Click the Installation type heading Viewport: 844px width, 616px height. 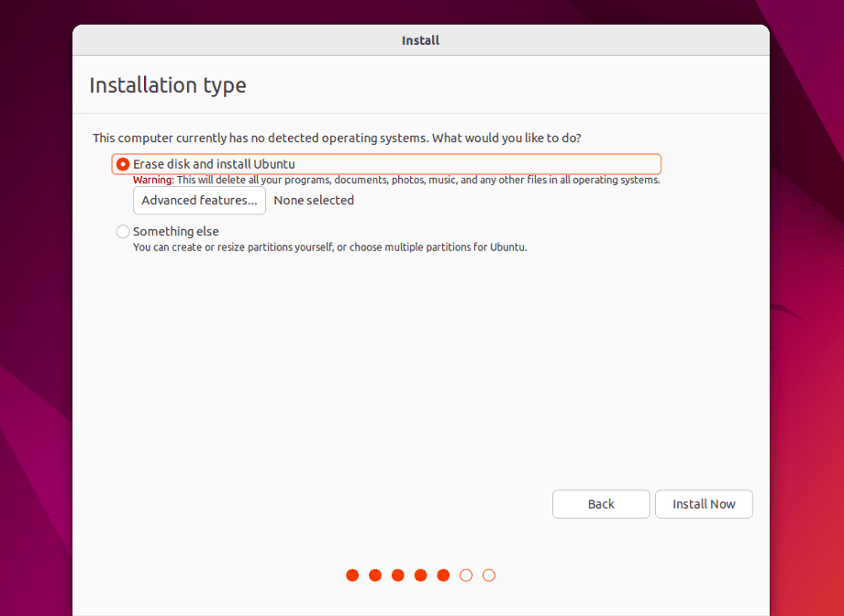[168, 85]
